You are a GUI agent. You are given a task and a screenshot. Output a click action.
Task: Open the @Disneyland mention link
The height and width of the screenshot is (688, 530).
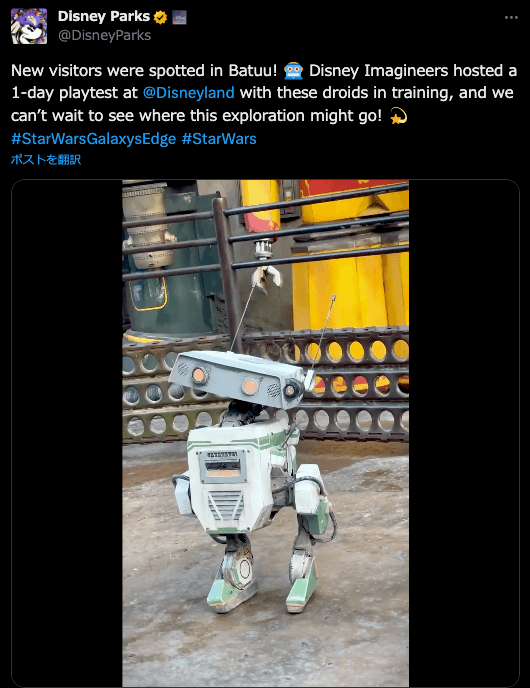[189, 93]
